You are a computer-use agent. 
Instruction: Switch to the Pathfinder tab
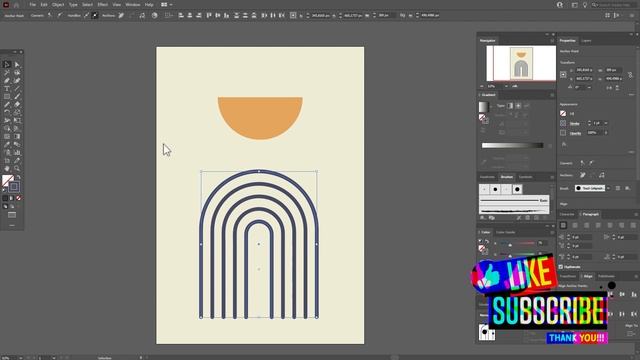tap(606, 276)
